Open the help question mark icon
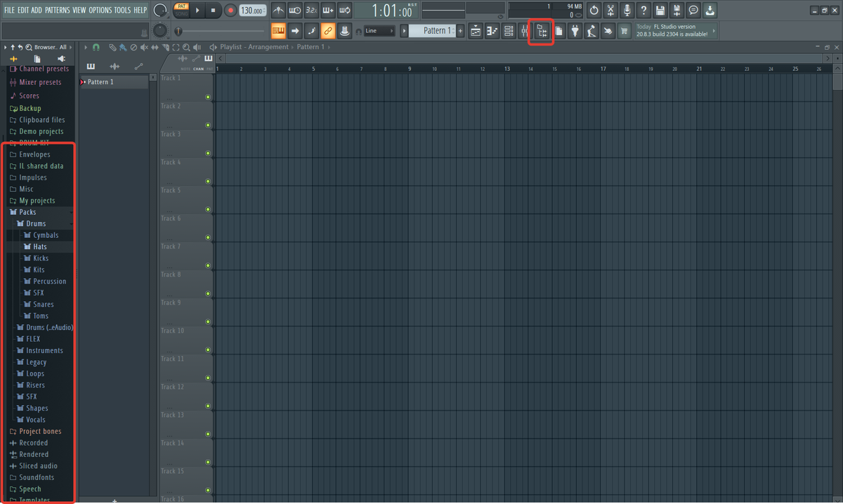 (643, 11)
